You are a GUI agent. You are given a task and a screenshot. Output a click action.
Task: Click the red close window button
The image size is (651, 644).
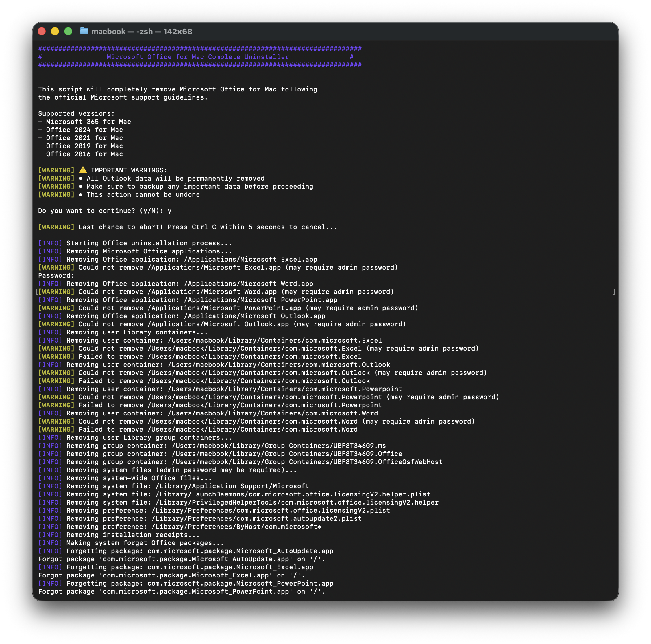42,31
